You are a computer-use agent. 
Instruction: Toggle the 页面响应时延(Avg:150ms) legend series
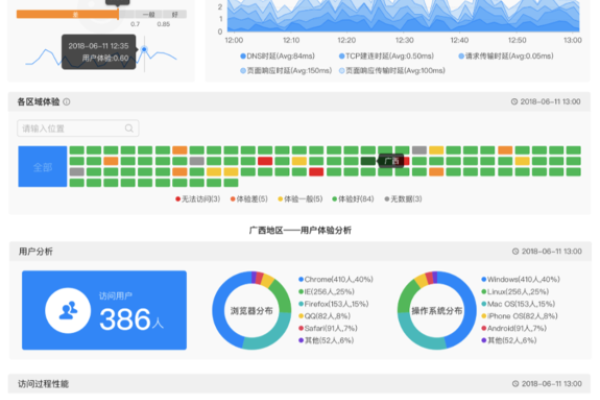click(286, 71)
